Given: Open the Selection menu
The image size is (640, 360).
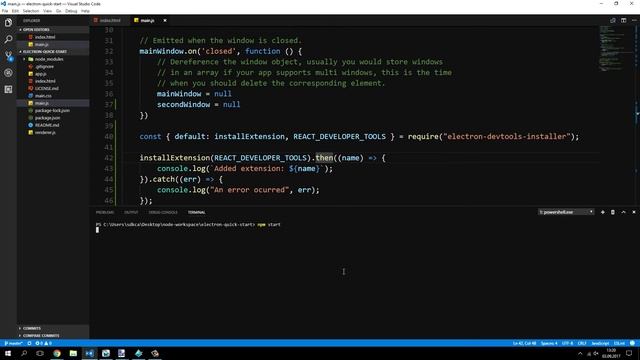Looking at the screenshot, I should [31, 11].
